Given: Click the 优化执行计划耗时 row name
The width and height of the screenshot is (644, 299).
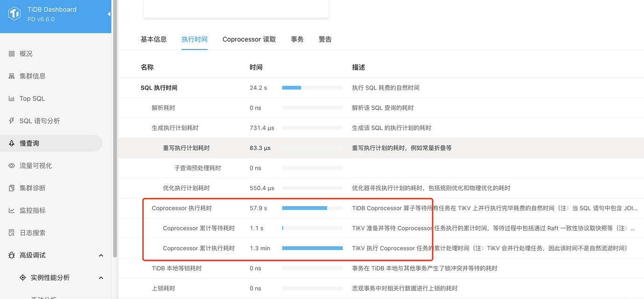Looking at the screenshot, I should [186, 188].
